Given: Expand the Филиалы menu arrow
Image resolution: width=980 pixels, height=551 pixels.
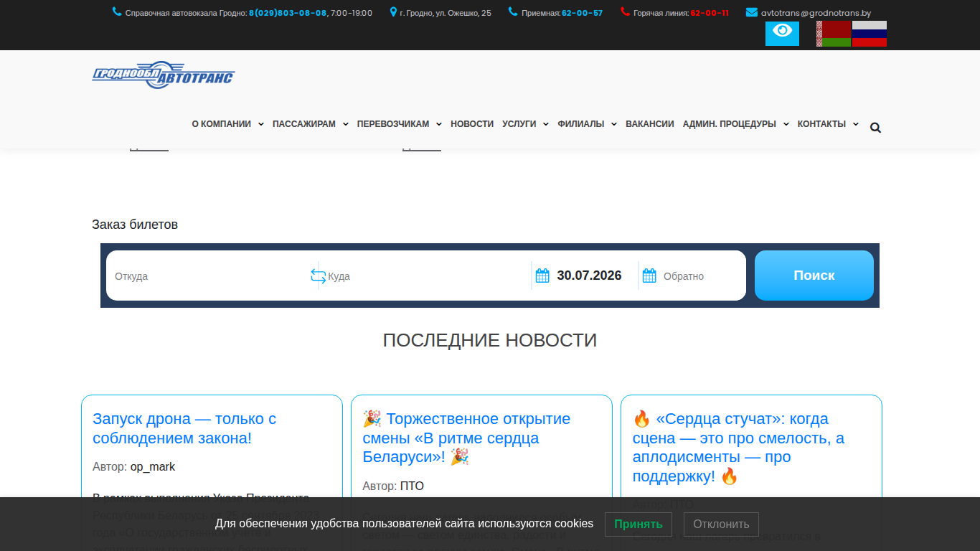Looking at the screenshot, I should pyautogui.click(x=613, y=124).
